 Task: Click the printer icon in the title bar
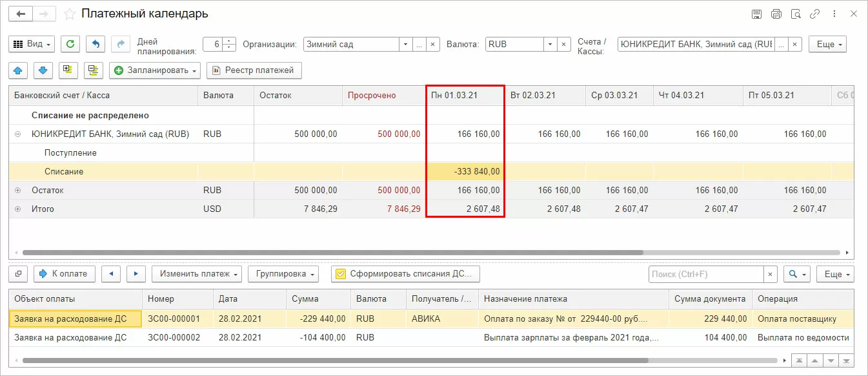(x=776, y=14)
